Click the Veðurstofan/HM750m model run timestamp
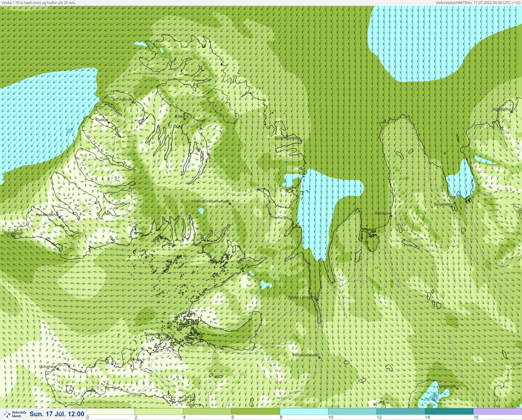Image resolution: width=522 pixels, height=420 pixels. [x=478, y=2]
